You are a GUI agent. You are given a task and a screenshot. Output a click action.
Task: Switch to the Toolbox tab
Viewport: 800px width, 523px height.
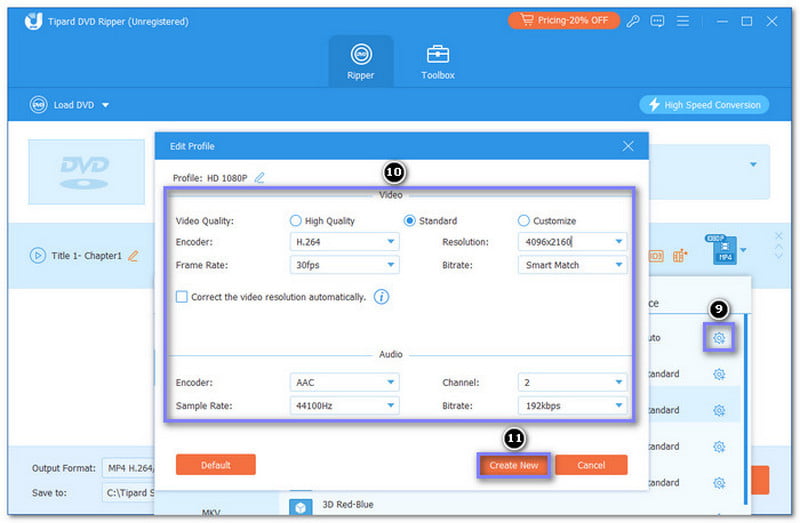click(438, 61)
